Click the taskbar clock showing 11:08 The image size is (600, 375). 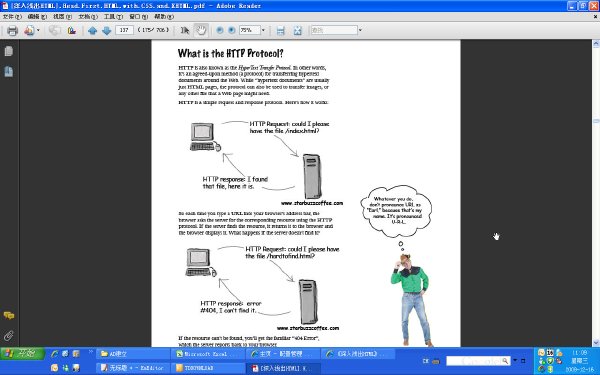[579, 352]
